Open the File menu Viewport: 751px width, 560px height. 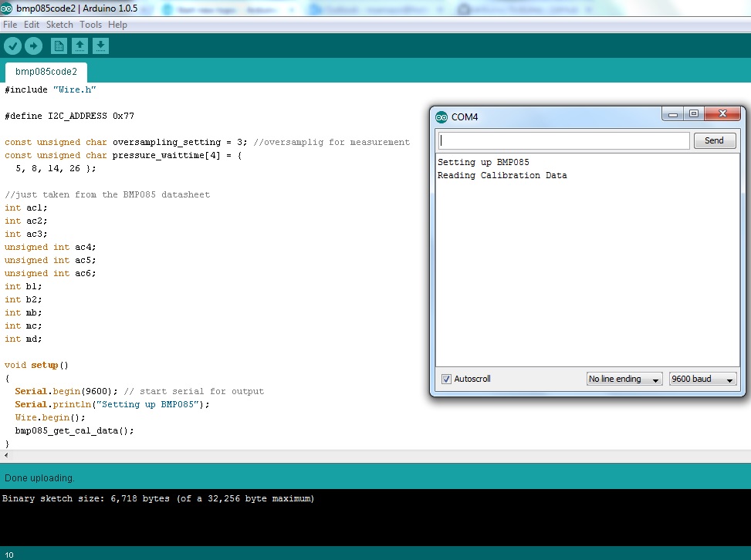(10, 25)
